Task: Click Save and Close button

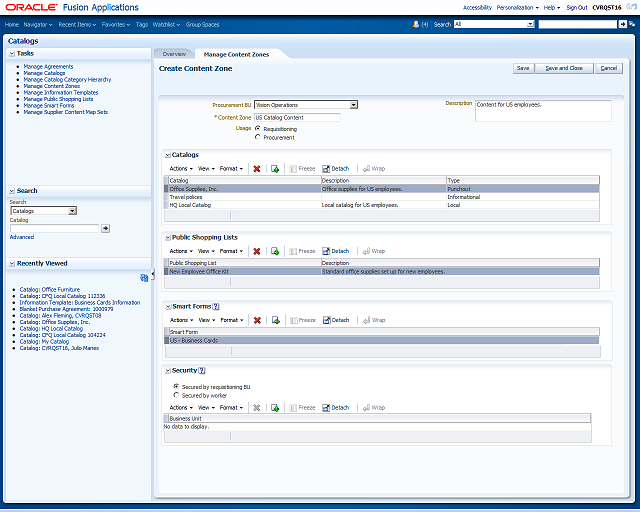Action: coord(564,68)
